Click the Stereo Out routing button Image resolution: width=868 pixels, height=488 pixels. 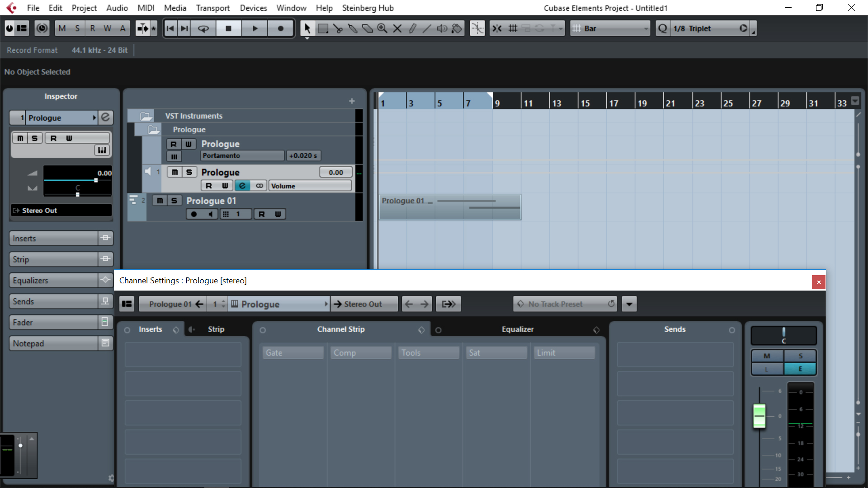coord(364,304)
